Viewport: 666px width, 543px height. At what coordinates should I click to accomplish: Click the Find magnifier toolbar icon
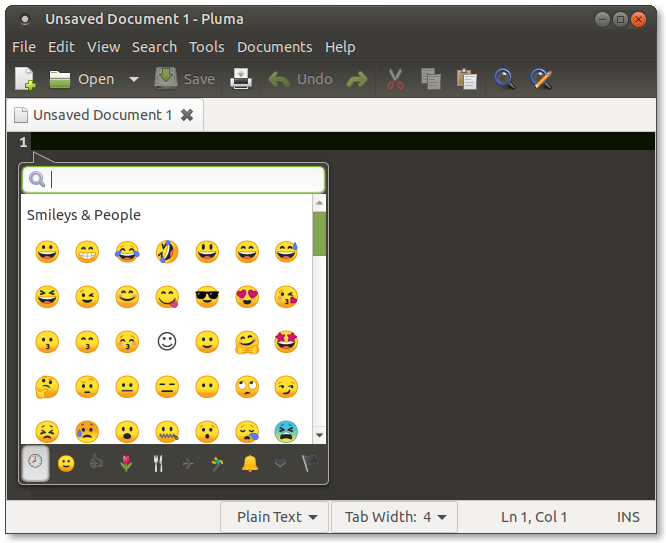505,79
